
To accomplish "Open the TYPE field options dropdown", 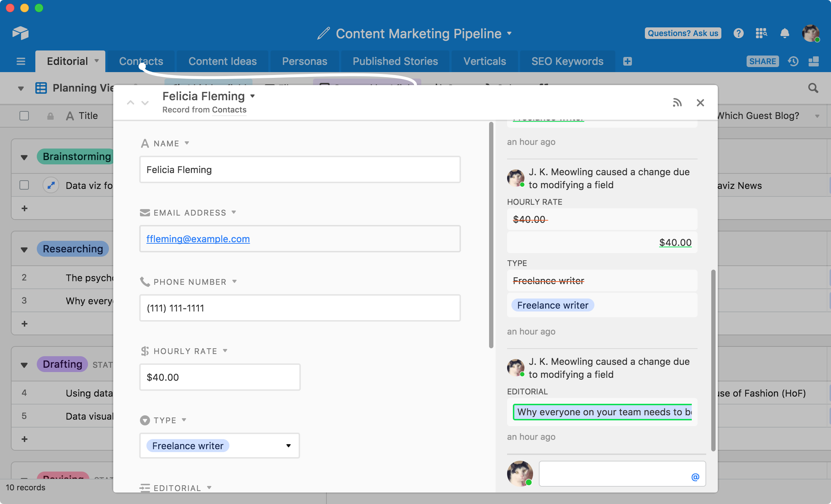I will tap(184, 420).
